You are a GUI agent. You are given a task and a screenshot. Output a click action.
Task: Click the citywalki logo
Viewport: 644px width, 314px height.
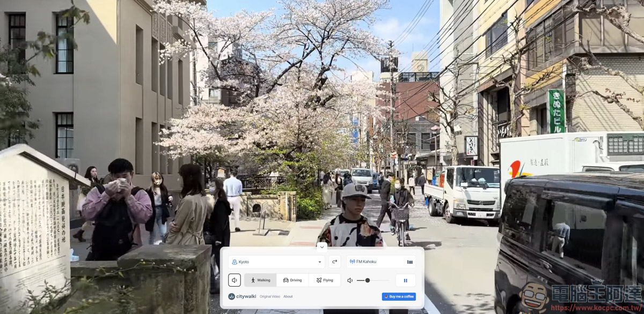point(242,296)
